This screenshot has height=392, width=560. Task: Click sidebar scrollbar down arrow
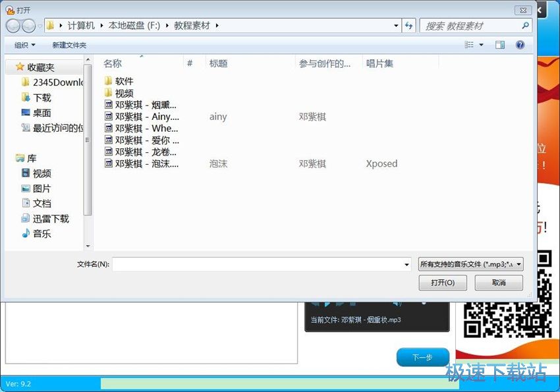(88, 246)
